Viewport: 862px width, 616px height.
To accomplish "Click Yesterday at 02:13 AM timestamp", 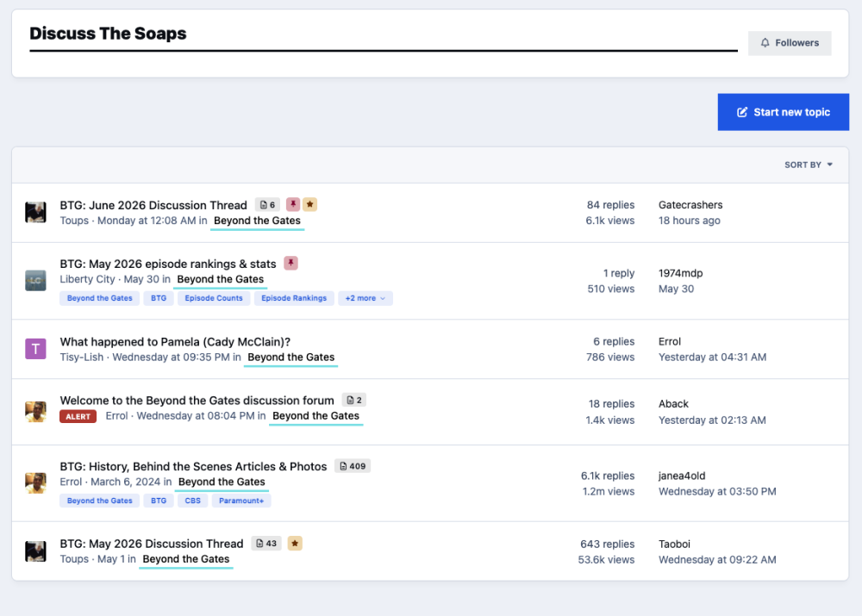I will [x=712, y=420].
